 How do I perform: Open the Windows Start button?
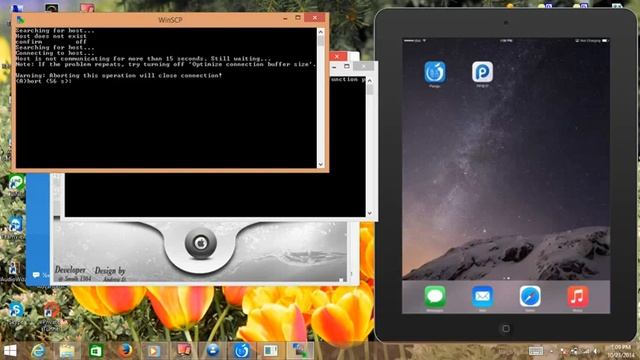click(x=10, y=351)
